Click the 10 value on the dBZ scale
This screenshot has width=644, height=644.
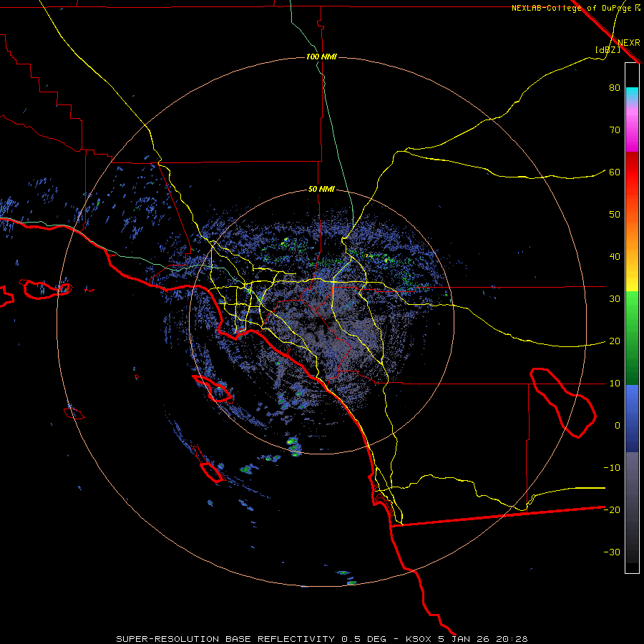[615, 384]
